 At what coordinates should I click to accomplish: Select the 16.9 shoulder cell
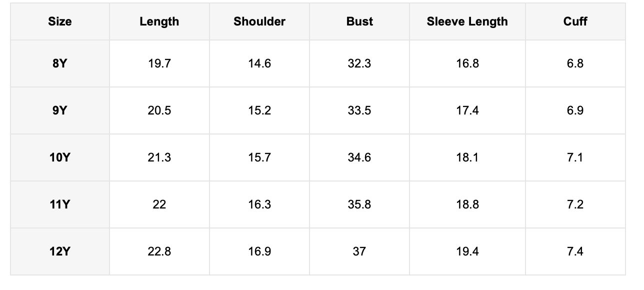click(x=259, y=251)
